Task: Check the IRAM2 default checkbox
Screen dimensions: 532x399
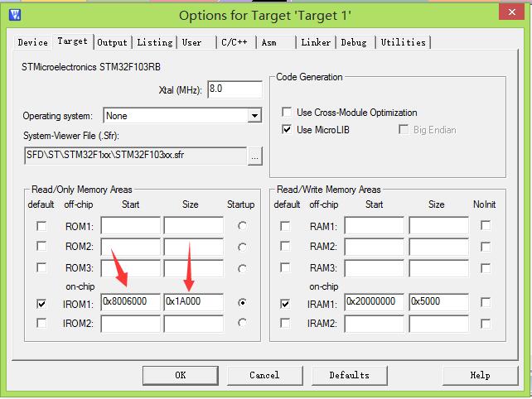Action: (x=285, y=323)
